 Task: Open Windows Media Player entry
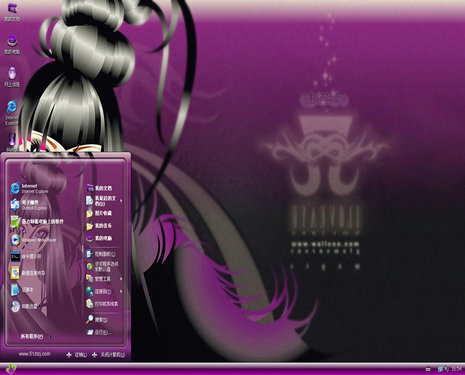(33, 240)
